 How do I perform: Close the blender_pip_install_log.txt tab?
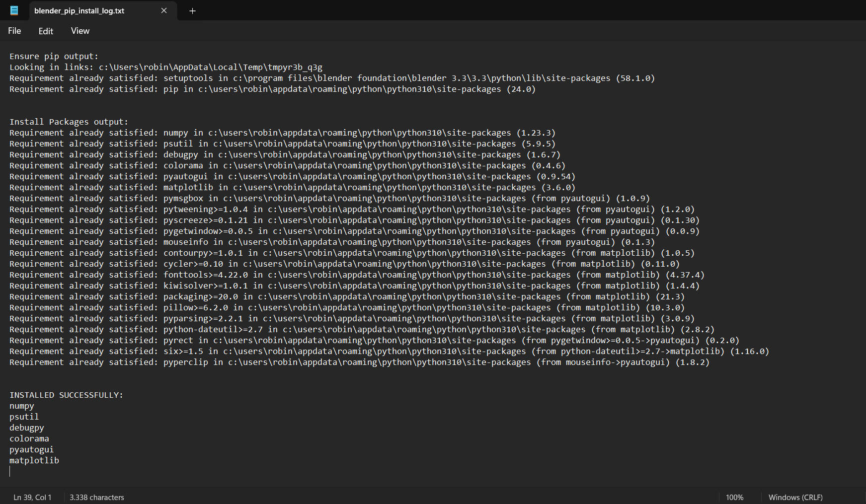[164, 10]
